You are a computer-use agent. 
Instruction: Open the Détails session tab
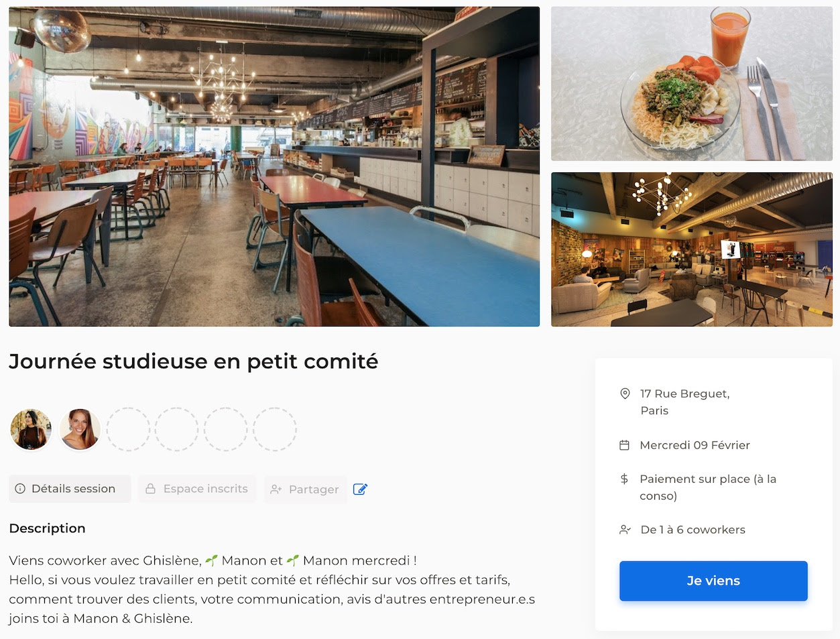[x=70, y=489]
